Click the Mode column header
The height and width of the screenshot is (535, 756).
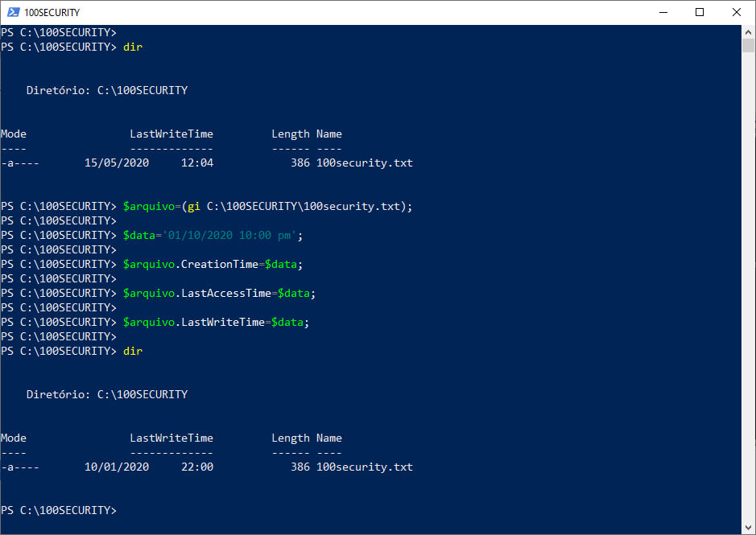coord(13,134)
